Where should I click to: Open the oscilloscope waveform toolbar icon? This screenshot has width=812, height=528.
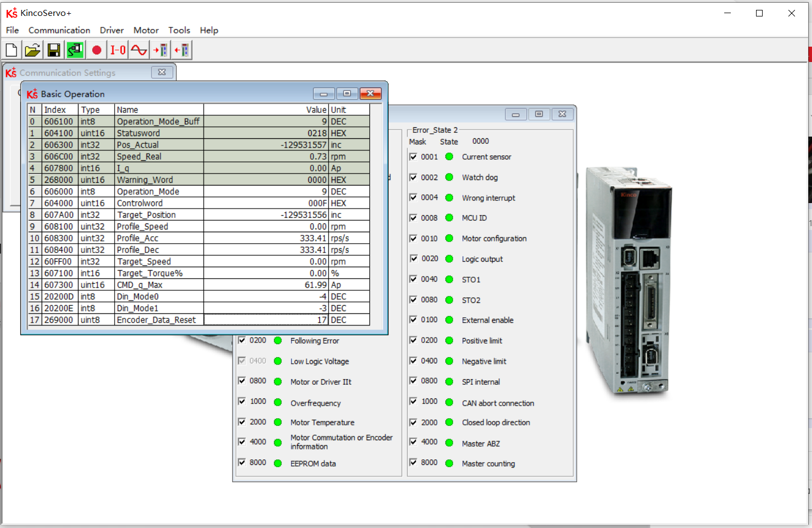point(139,50)
